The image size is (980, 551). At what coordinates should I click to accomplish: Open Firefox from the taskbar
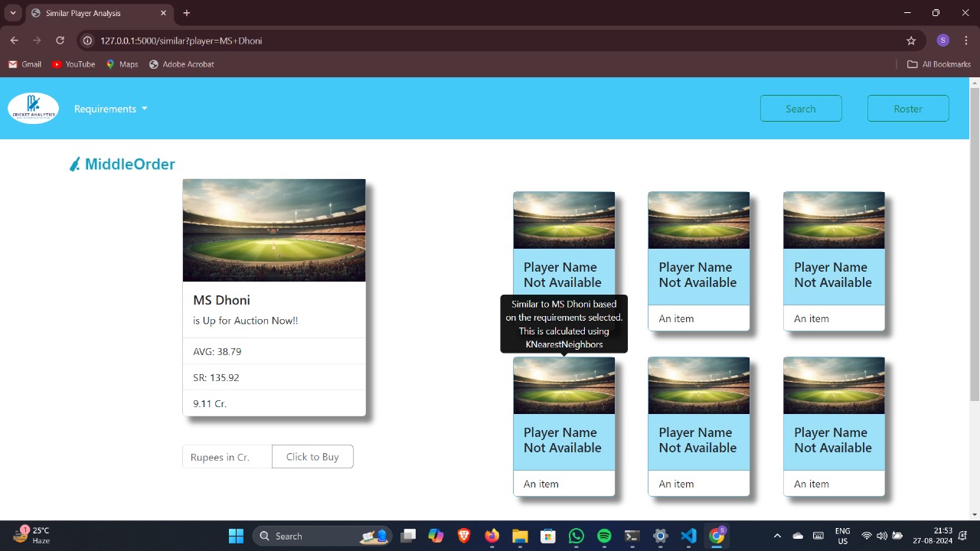click(x=492, y=536)
